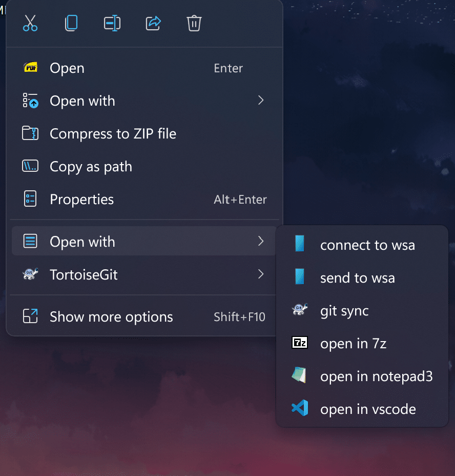
Task: Open the file's Properties
Action: click(81, 199)
